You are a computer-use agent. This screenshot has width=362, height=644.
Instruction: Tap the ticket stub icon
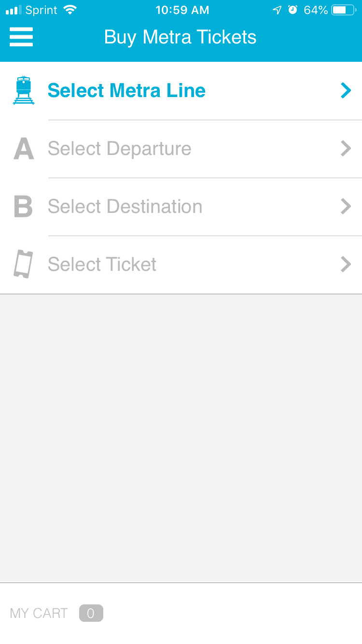coord(23,264)
